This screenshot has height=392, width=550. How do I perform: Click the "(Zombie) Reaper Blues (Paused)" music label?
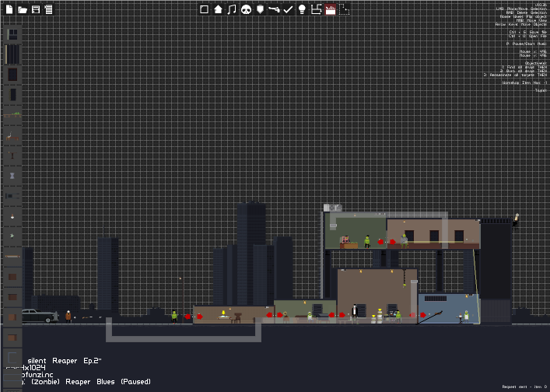(x=91, y=381)
